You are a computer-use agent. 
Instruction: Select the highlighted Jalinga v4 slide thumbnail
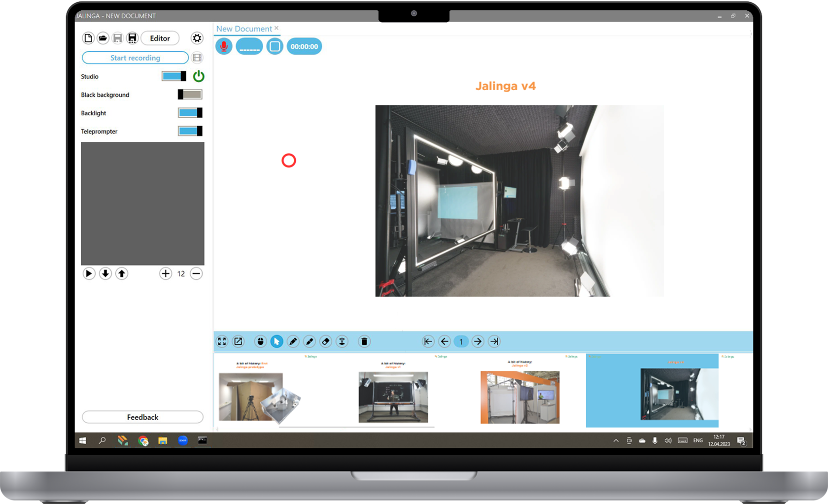click(652, 390)
